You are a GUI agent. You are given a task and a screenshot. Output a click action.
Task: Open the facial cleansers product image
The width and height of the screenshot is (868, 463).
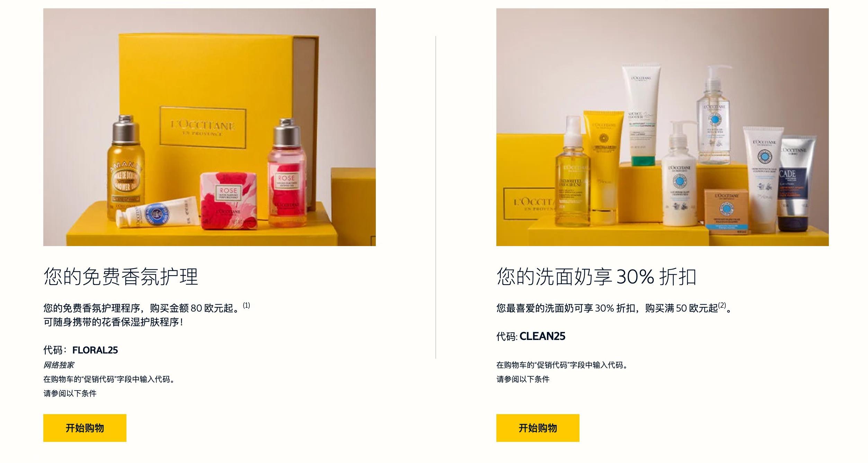[x=662, y=127]
